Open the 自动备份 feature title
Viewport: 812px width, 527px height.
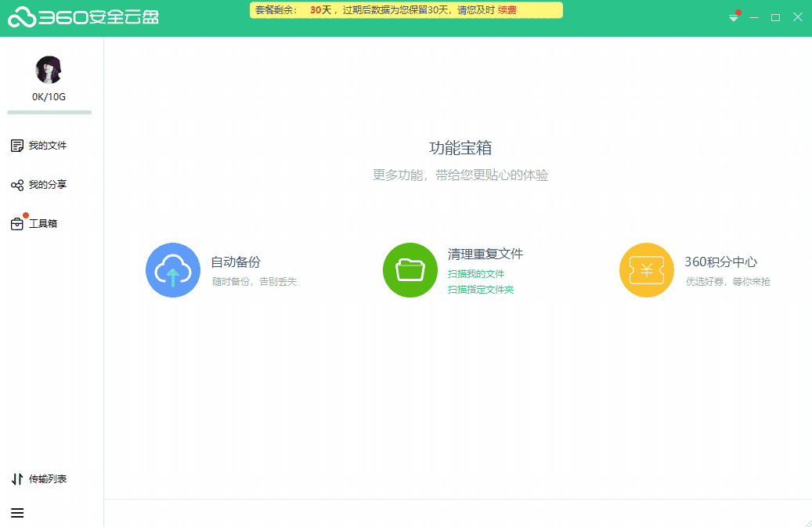click(236, 262)
